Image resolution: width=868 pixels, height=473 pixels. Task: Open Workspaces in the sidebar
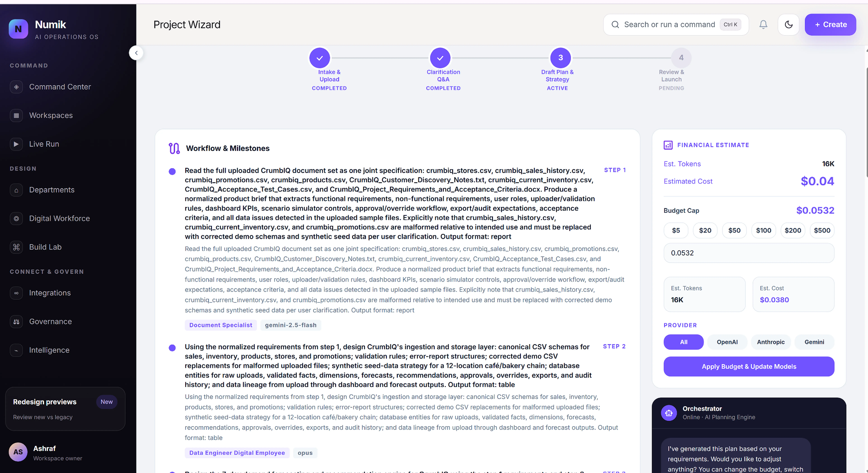pyautogui.click(x=51, y=116)
